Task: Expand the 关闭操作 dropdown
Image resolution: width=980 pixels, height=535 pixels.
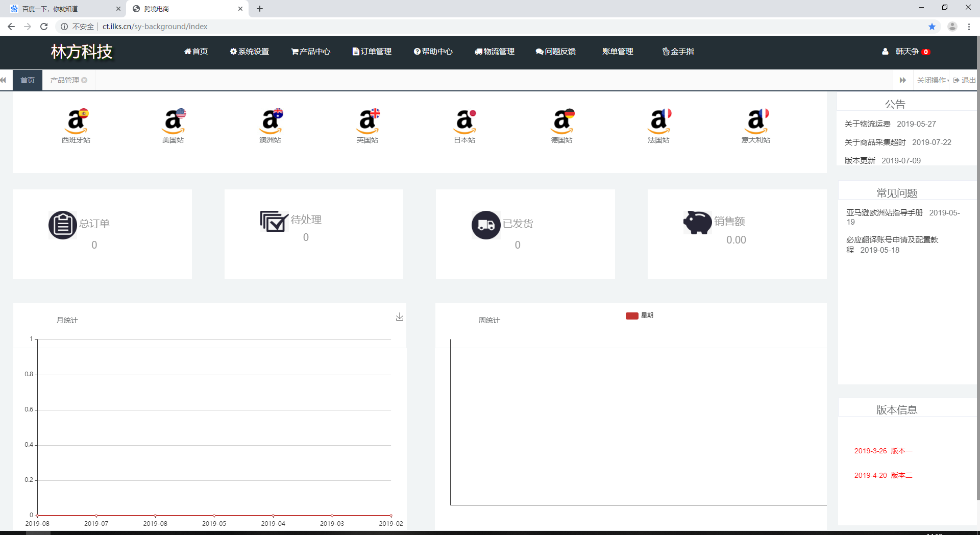Action: pos(933,80)
